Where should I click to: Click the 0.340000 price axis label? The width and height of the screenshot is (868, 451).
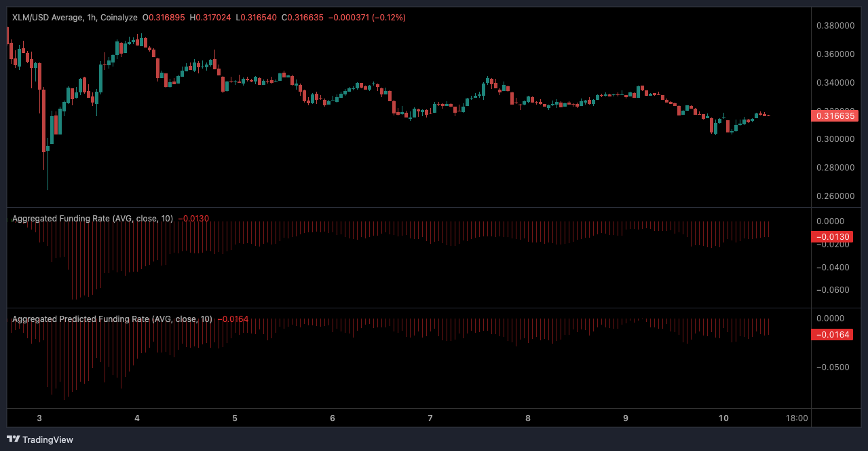click(835, 83)
